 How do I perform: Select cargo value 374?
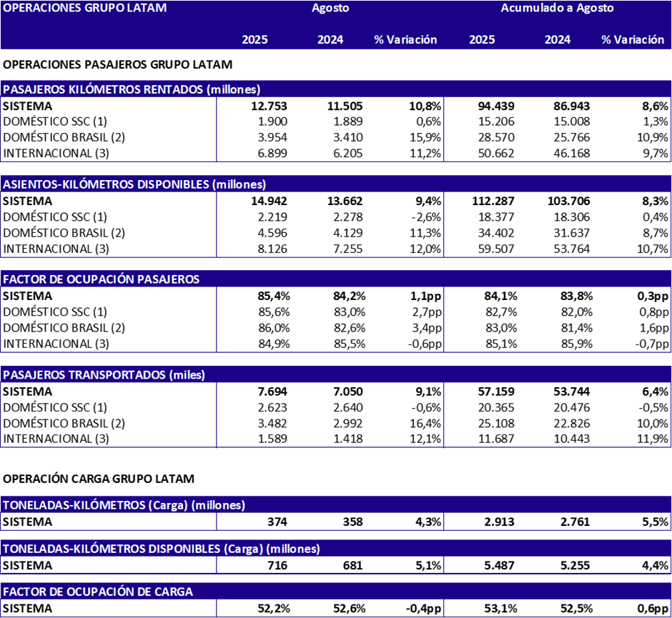pos(277,522)
